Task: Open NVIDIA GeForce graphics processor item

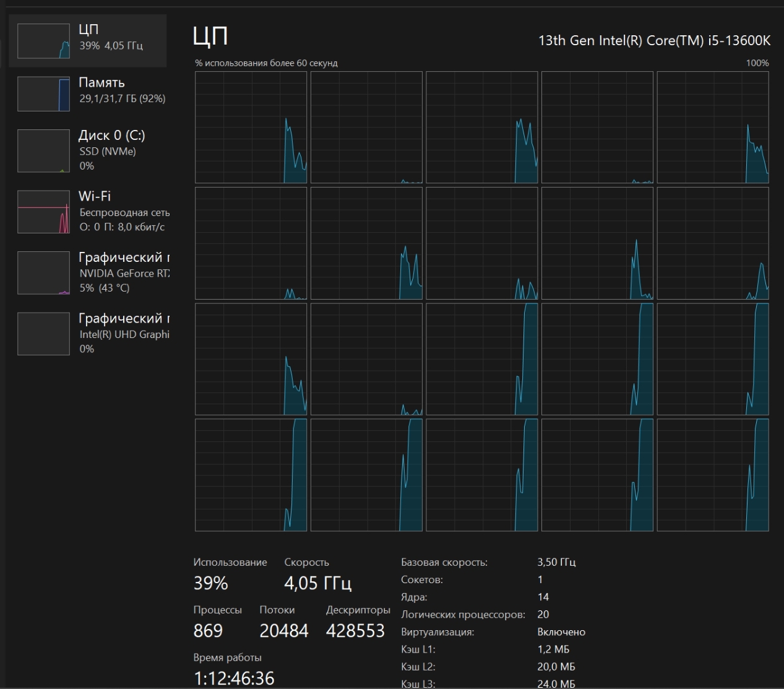Action: click(88, 272)
